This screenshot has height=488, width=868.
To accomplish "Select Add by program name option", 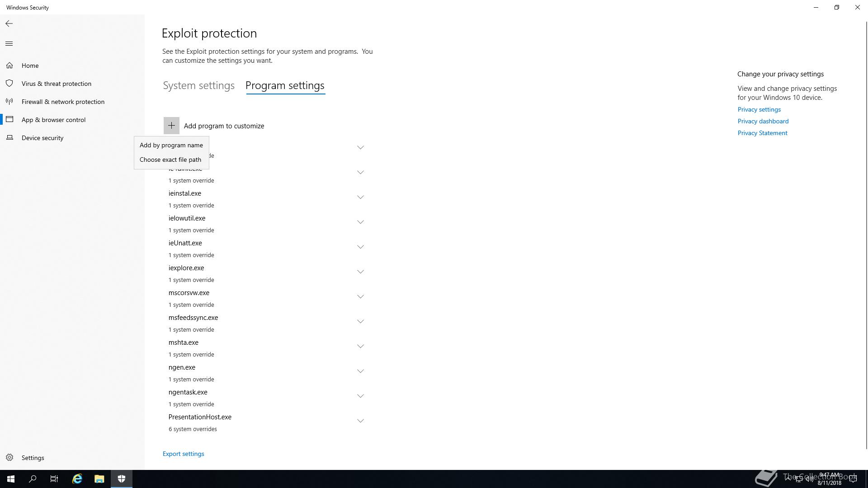I will click(x=171, y=145).
